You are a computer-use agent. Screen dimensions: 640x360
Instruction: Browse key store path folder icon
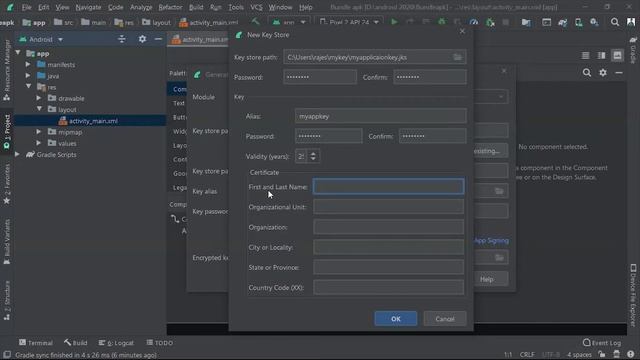458,57
